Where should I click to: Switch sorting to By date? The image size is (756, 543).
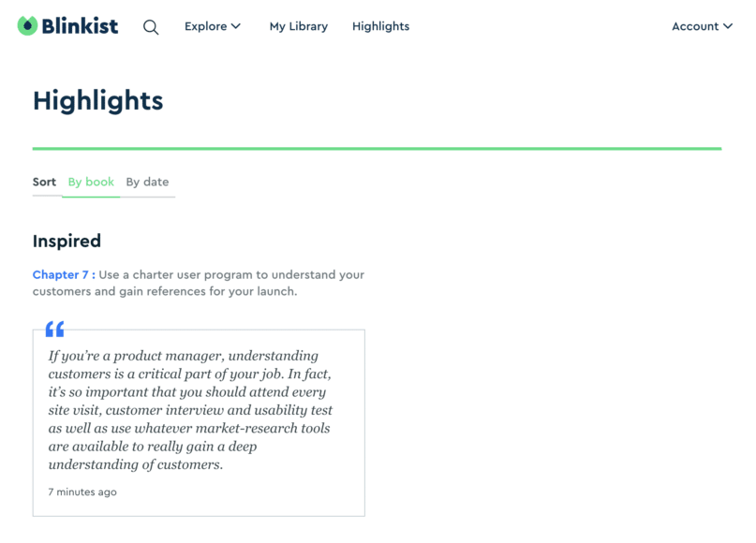click(x=147, y=182)
